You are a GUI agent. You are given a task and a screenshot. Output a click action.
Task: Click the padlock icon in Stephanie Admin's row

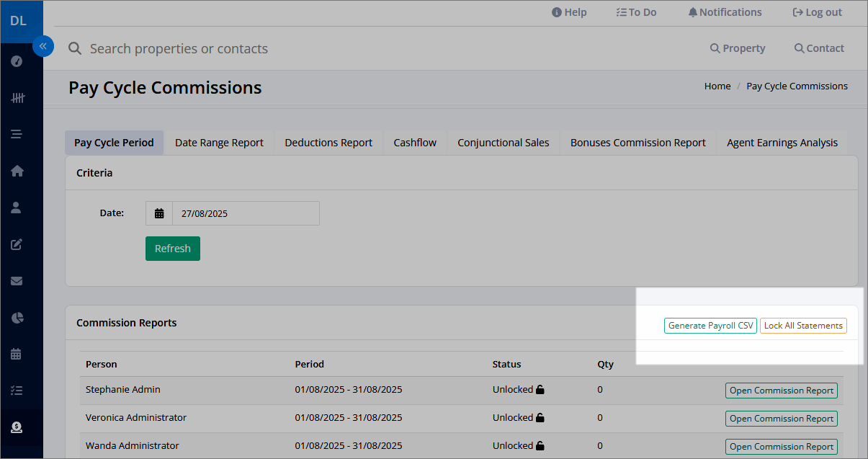coord(540,390)
